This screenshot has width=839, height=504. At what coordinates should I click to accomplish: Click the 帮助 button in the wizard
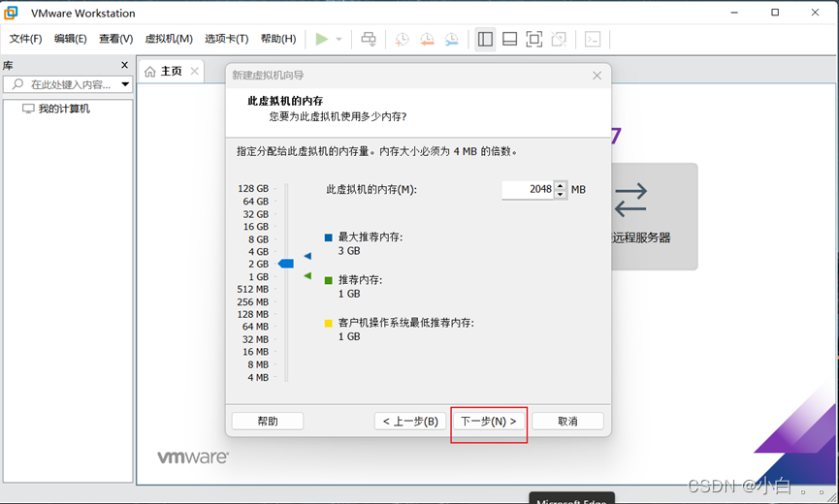point(268,422)
